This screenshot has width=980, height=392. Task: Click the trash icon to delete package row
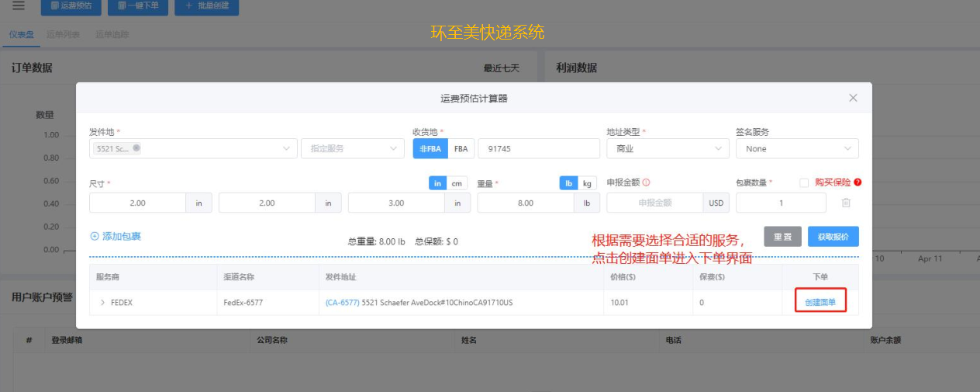846,203
